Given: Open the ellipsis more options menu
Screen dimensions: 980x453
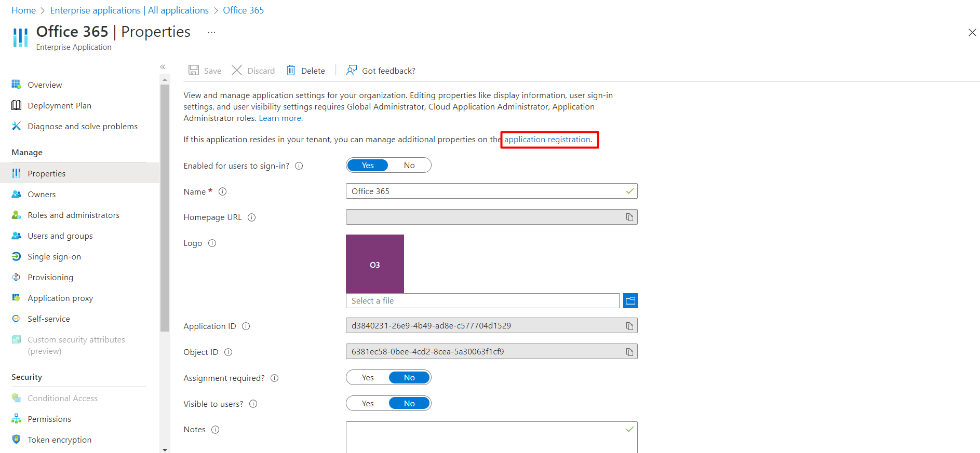Looking at the screenshot, I should click(x=211, y=32).
